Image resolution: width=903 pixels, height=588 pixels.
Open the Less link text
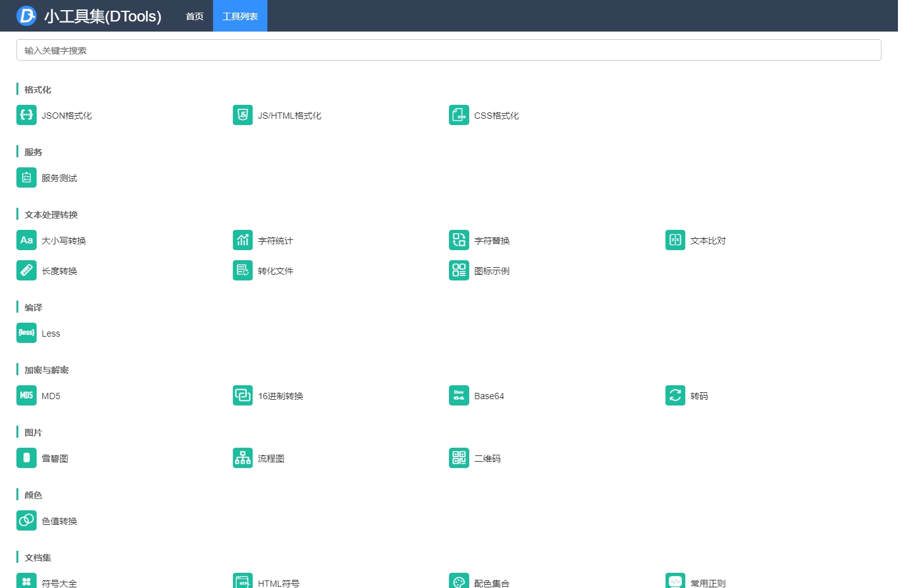coord(51,333)
